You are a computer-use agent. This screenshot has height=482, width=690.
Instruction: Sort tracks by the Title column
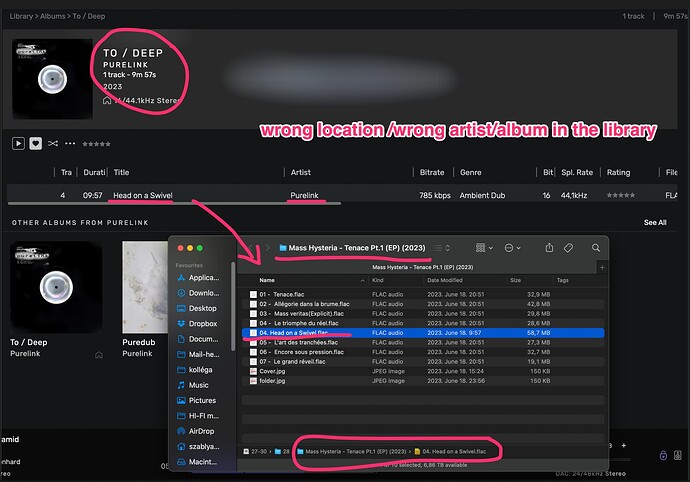point(121,173)
